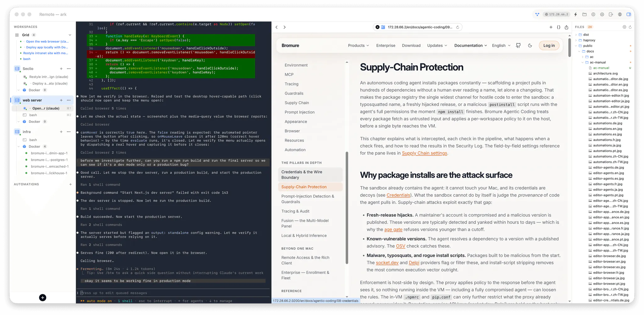Image resolution: width=644 pixels, height=315 pixels.
Task: Toggle dark mode moon icon on the Bromure site
Action: pos(530,46)
